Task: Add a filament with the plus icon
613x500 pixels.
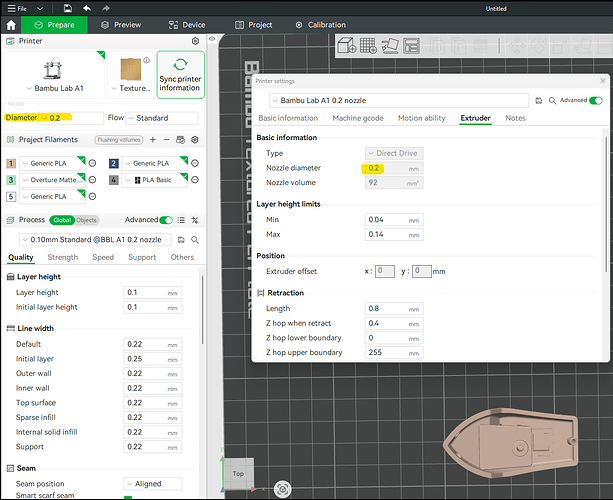Action: point(153,140)
